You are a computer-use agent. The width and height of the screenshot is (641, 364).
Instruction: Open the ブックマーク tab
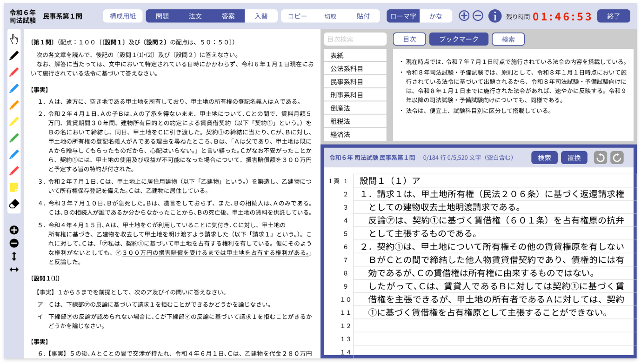(459, 40)
